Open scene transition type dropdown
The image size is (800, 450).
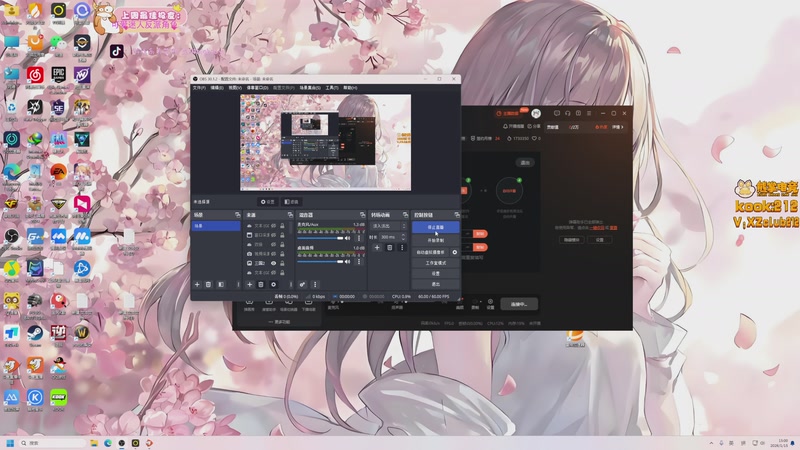click(x=389, y=226)
